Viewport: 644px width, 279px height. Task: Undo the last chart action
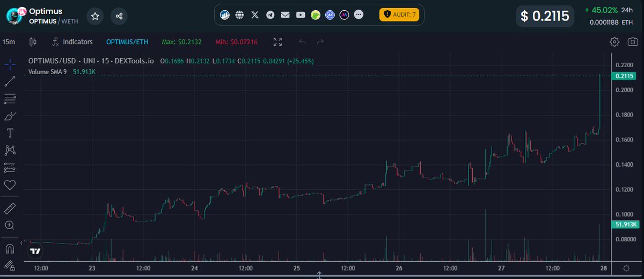(x=303, y=41)
